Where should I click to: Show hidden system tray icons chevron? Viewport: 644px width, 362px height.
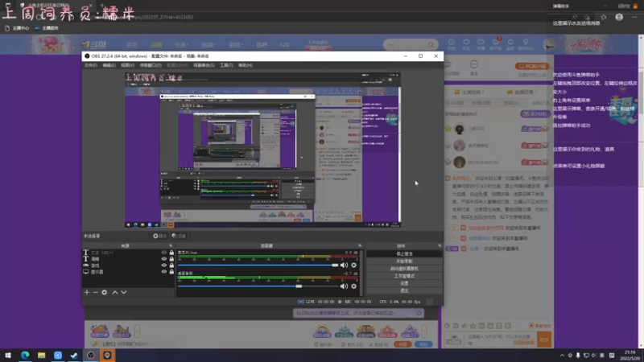point(562,356)
